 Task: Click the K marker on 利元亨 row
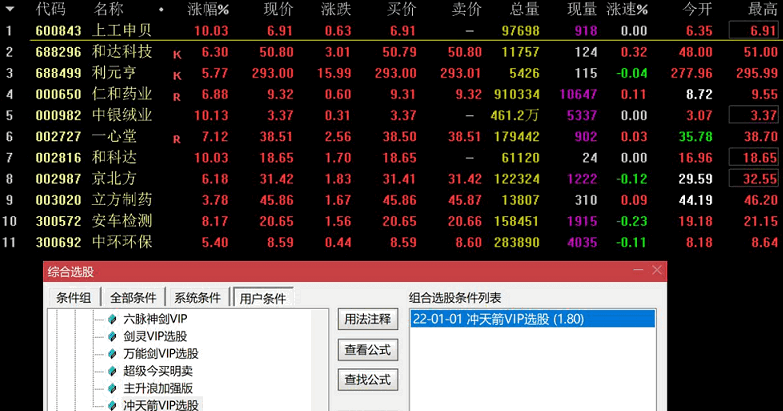pos(177,76)
